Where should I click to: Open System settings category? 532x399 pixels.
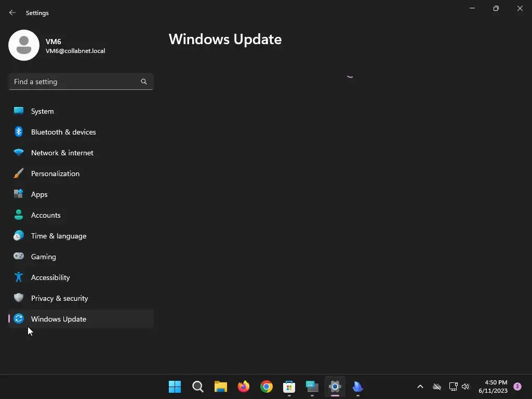coord(81,111)
